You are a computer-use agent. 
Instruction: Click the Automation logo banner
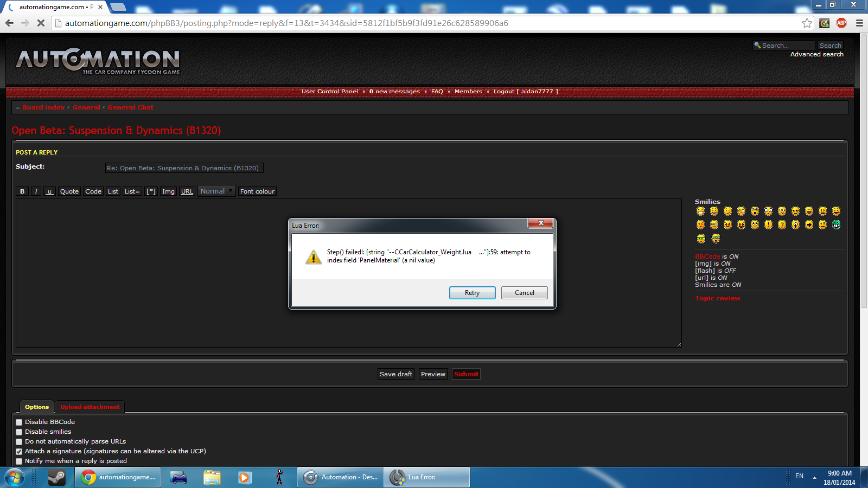click(x=98, y=61)
